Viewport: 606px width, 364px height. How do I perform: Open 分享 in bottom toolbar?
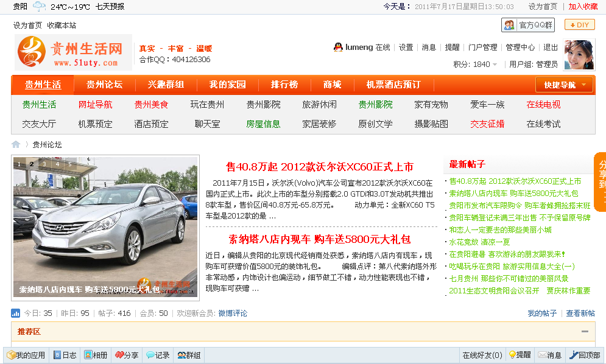127,355
